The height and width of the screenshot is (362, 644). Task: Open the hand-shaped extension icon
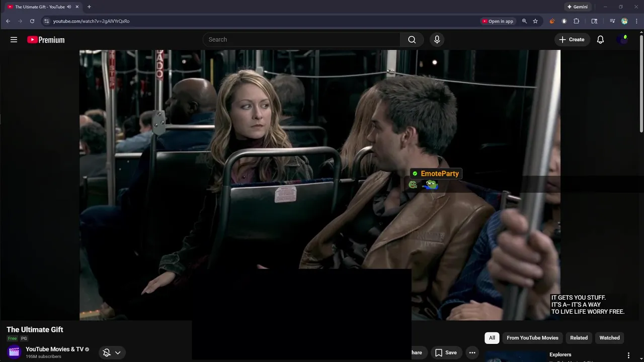pos(564,21)
